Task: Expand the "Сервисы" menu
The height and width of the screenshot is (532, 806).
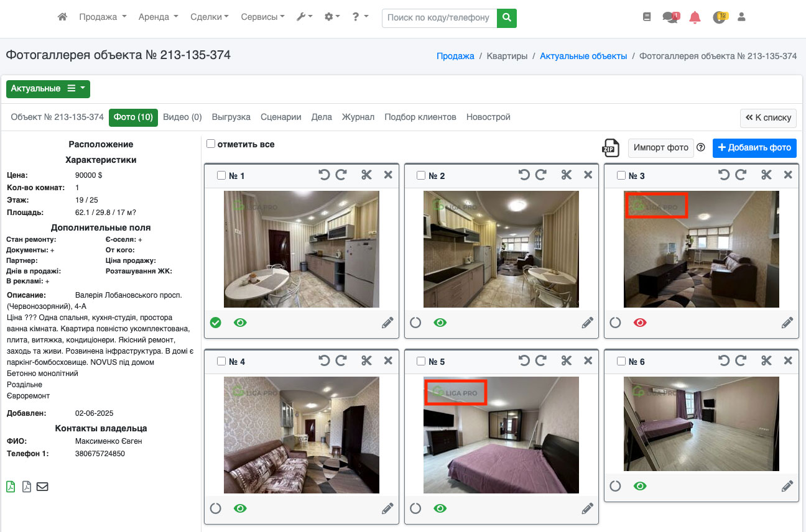Action: tap(262, 17)
